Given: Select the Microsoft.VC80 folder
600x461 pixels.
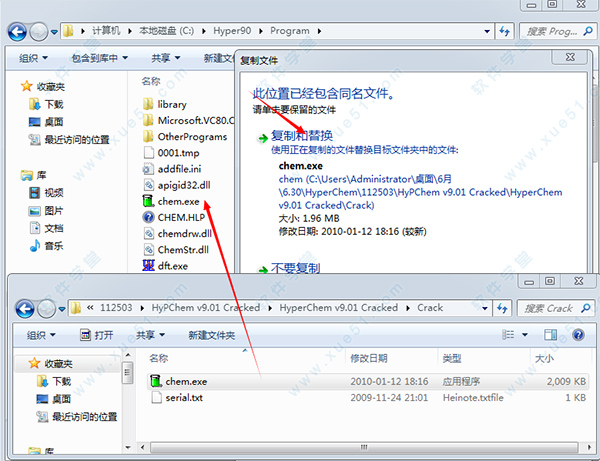Looking at the screenshot, I should point(188,121).
